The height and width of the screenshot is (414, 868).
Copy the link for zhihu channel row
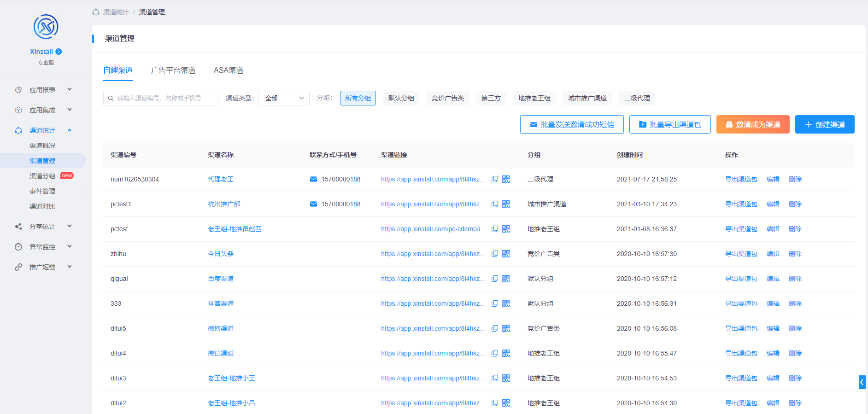(x=495, y=254)
